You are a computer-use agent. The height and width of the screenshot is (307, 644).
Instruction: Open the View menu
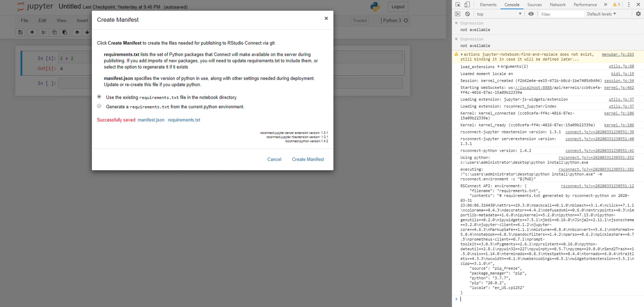click(x=61, y=21)
